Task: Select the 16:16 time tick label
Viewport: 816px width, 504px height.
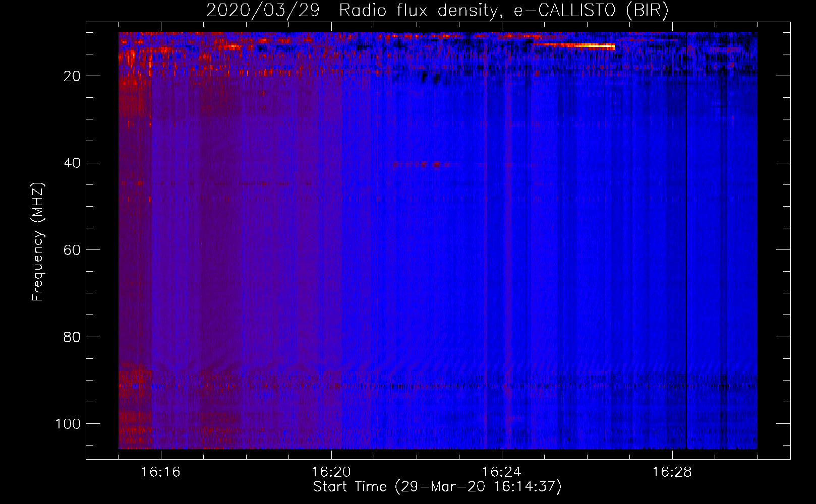Action: [x=160, y=472]
